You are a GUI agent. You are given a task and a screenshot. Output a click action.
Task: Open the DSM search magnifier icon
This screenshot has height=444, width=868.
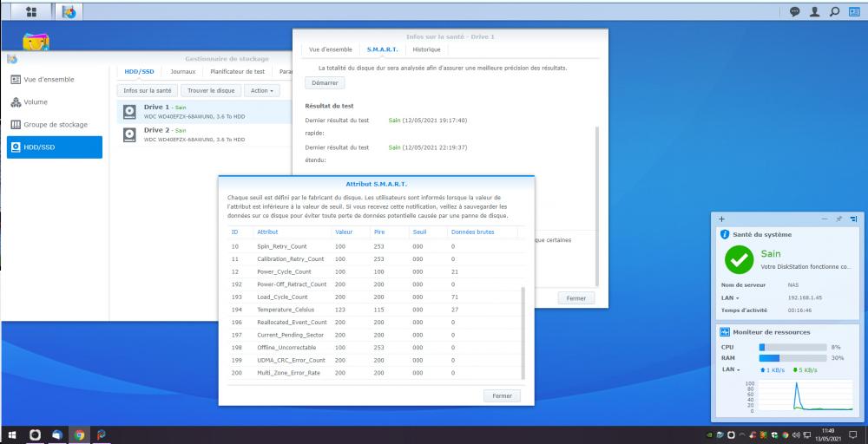[834, 11]
